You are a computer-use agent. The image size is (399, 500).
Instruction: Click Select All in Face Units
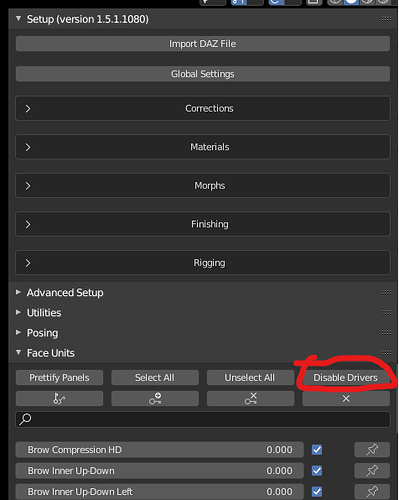[x=155, y=378]
